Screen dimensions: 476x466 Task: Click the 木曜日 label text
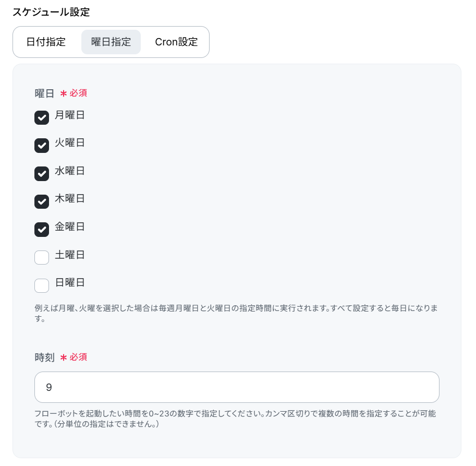click(x=69, y=199)
